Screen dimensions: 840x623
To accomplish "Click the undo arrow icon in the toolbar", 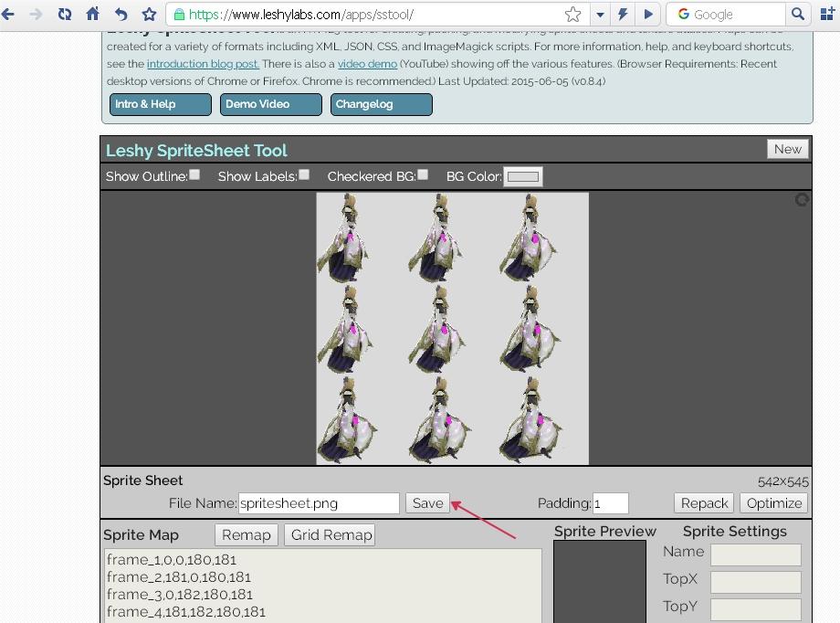I will click(121, 15).
